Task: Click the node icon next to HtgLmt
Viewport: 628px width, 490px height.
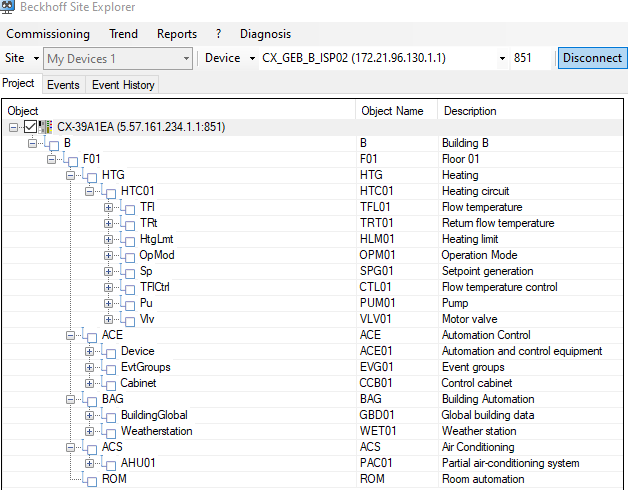Action: pos(128,240)
